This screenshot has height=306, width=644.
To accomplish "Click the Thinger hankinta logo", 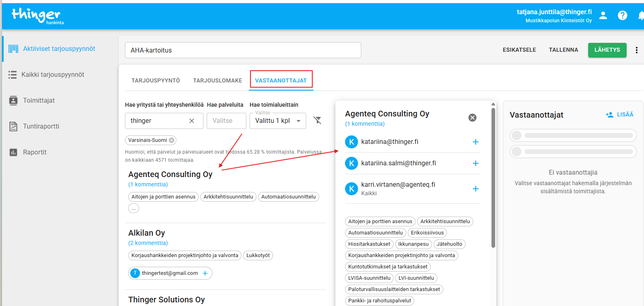I will pos(38,16).
